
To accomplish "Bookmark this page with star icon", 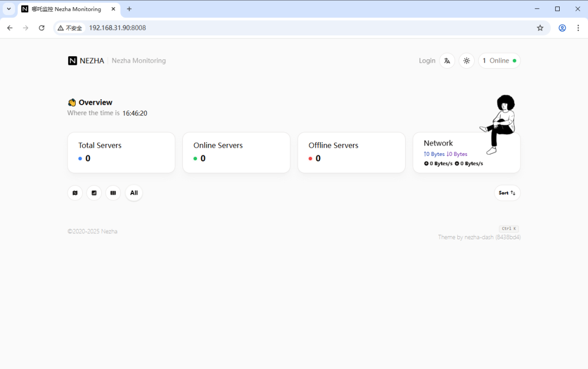I will (540, 28).
